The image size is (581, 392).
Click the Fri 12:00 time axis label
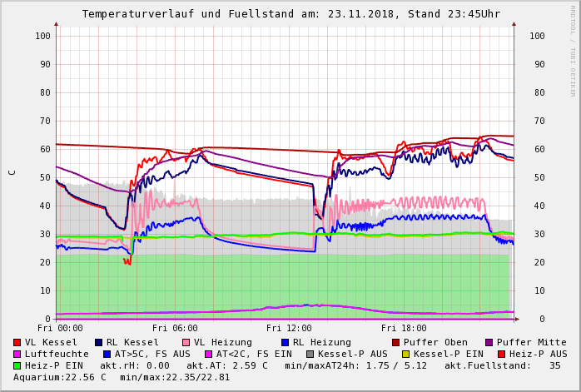(289, 329)
